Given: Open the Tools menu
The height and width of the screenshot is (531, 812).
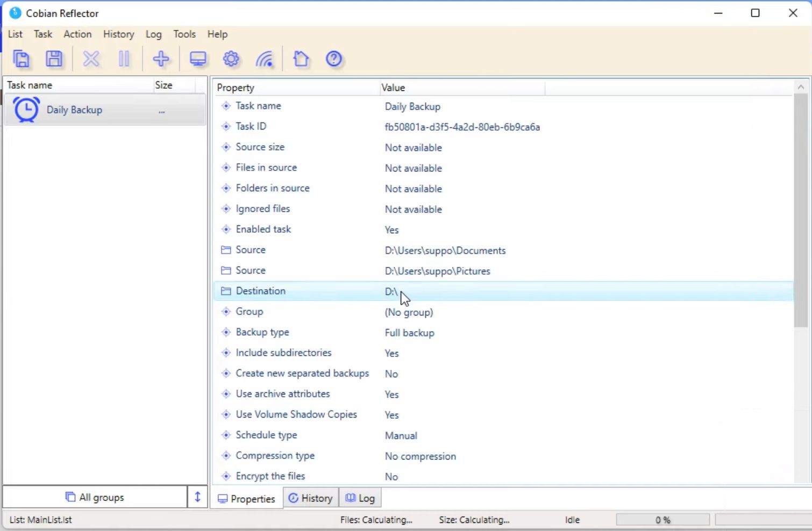Looking at the screenshot, I should point(184,34).
